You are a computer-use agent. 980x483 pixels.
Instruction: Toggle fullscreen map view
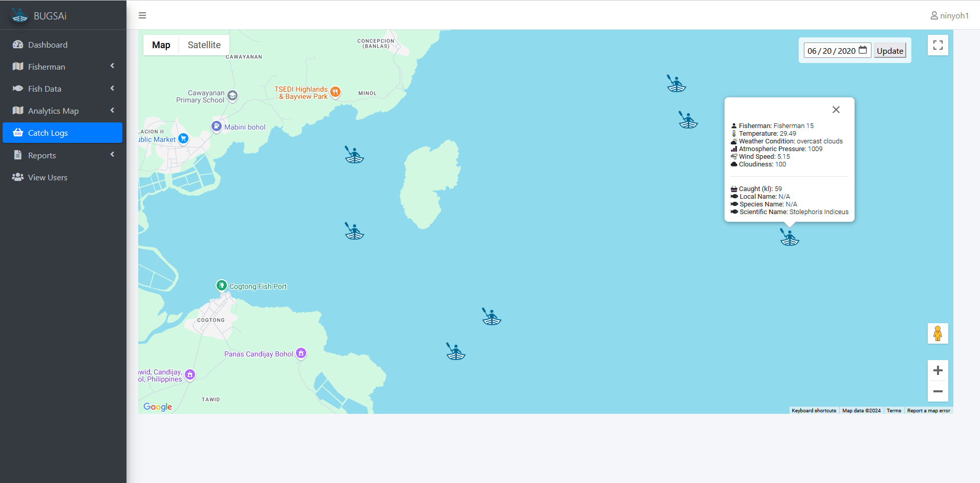(938, 45)
